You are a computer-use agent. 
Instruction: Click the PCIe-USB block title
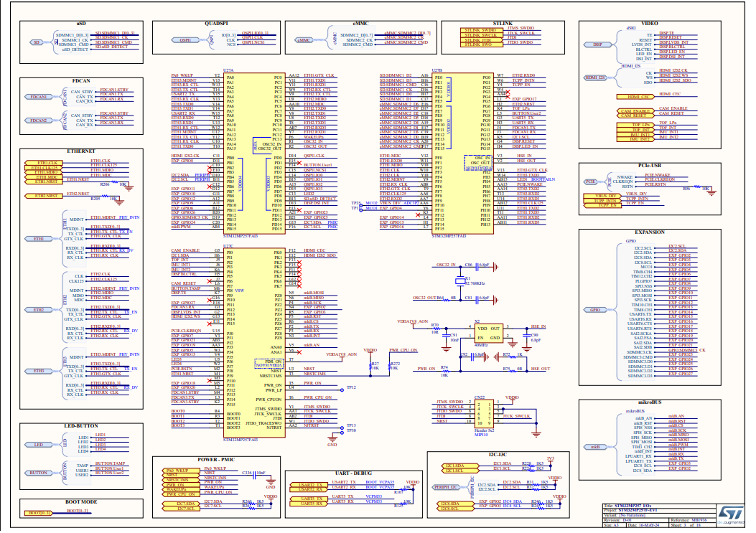[650, 165]
